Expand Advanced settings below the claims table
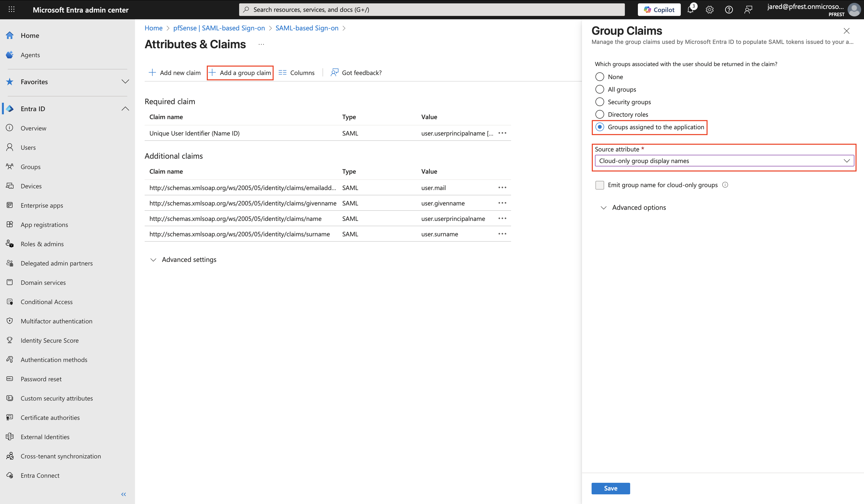The width and height of the screenshot is (864, 504). (189, 259)
